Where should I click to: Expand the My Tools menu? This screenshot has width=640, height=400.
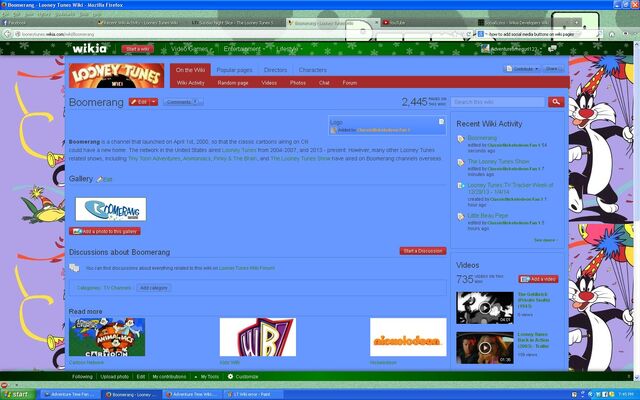pyautogui.click(x=207, y=377)
